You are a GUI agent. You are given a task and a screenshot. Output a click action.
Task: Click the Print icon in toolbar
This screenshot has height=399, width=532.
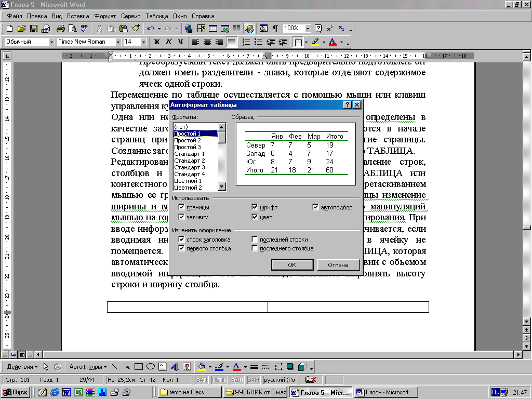[60, 29]
